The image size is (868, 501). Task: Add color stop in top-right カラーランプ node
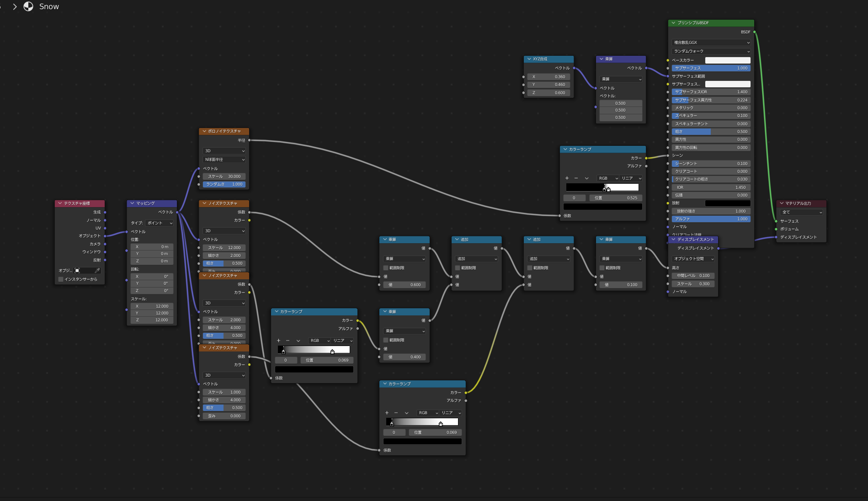point(567,178)
